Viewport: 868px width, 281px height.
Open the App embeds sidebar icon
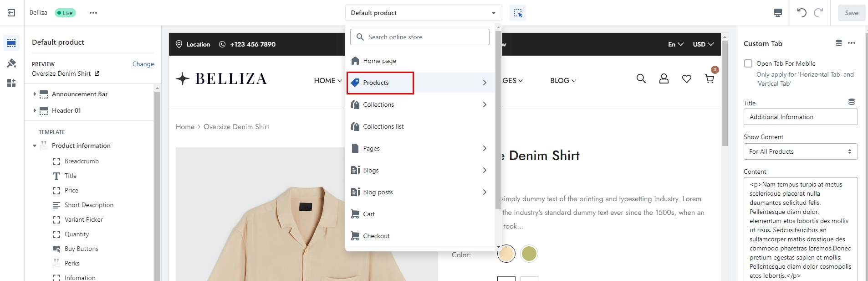click(11, 83)
